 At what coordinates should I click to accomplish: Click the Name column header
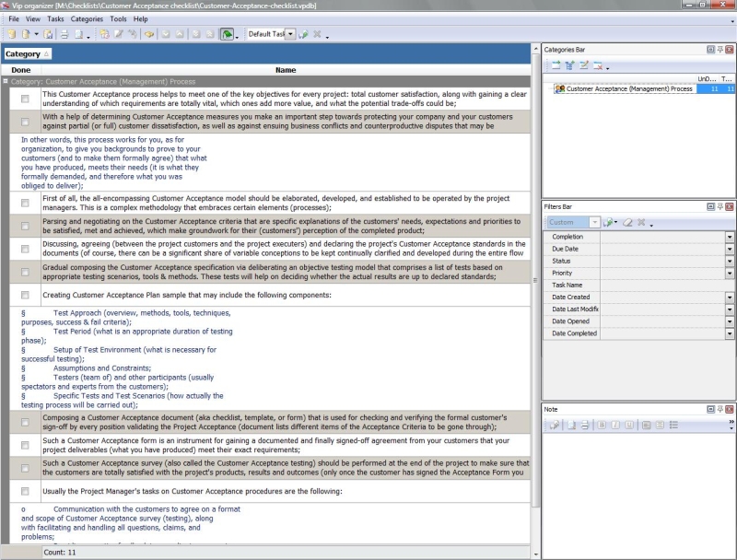click(286, 70)
